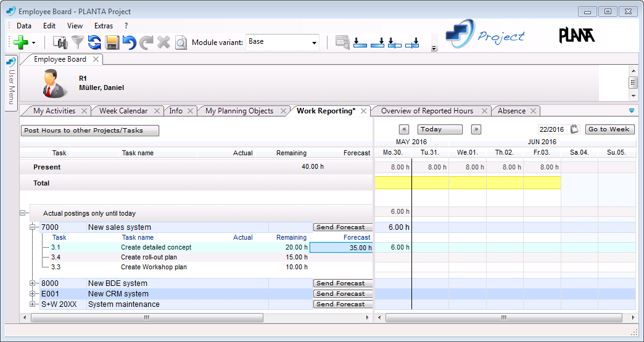Click the yellow Total cell under Tu.31.
Viewport: 644px width, 342px height.
pyautogui.click(x=431, y=183)
